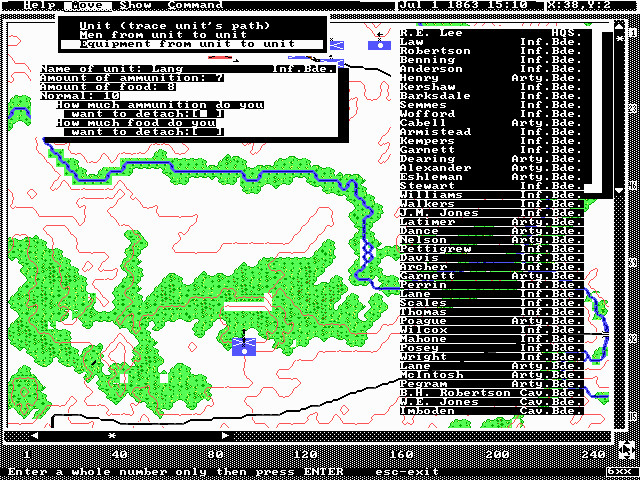Click the vertical scrollbar position asterisk
The width and height of the screenshot is (640, 480).
619,39
